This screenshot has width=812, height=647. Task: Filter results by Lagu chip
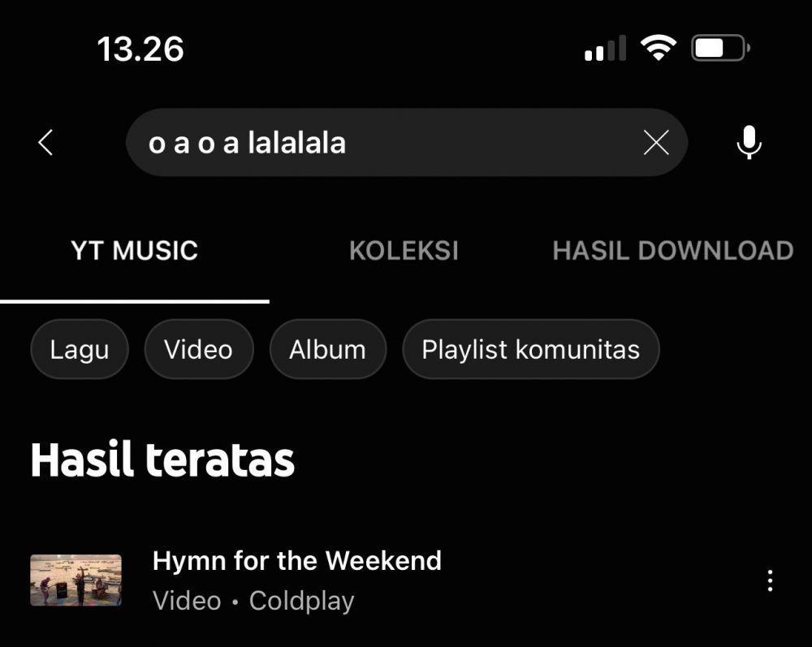click(80, 349)
